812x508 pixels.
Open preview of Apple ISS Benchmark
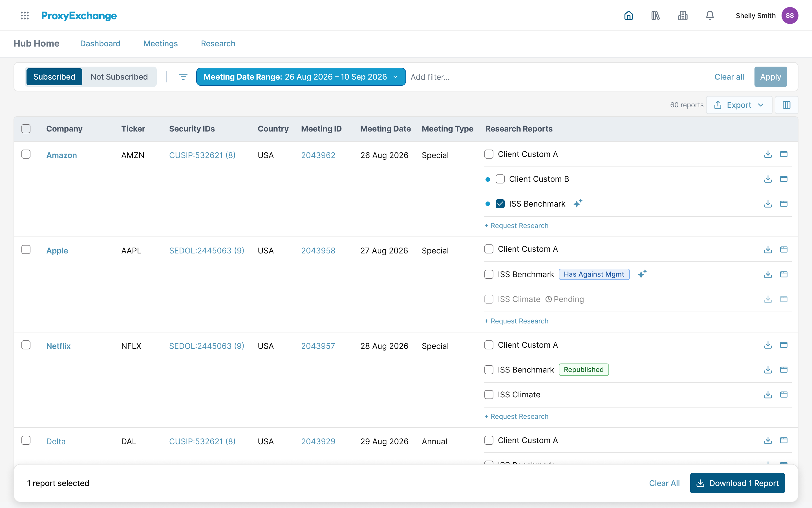pos(784,275)
